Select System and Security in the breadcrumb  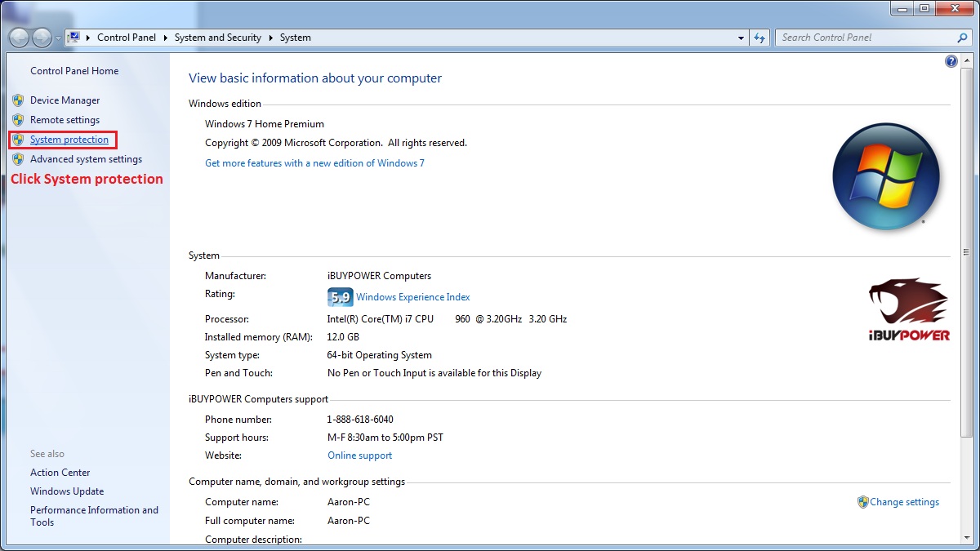[217, 38]
